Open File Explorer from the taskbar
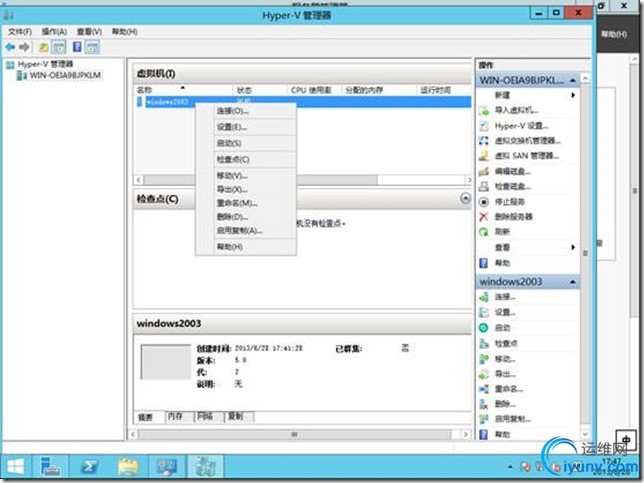This screenshot has width=644, height=483. pyautogui.click(x=128, y=467)
